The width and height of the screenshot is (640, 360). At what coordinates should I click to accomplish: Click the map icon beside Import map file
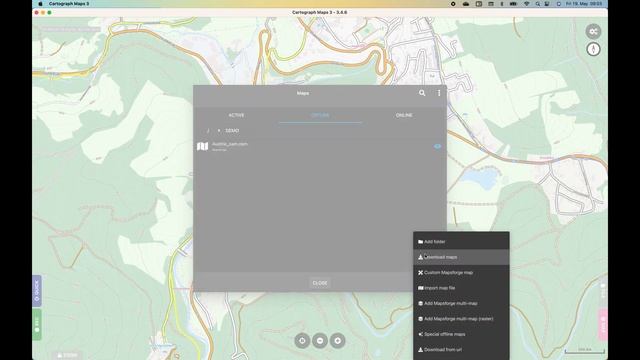[x=420, y=288]
